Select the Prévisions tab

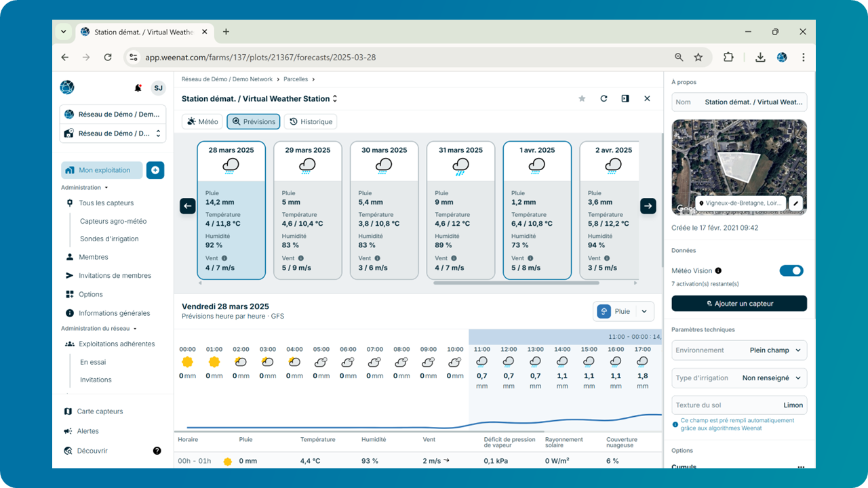pos(254,121)
